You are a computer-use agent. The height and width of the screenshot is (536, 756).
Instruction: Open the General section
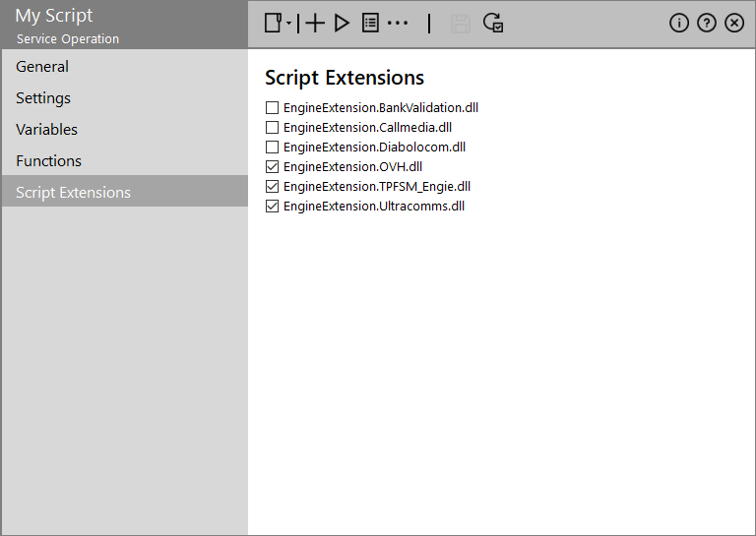point(124,67)
